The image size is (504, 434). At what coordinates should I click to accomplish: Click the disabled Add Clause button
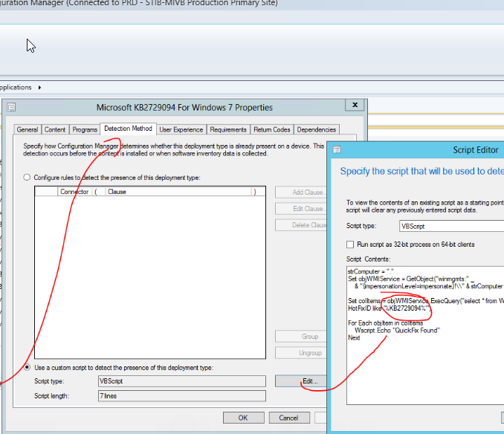pyautogui.click(x=301, y=192)
